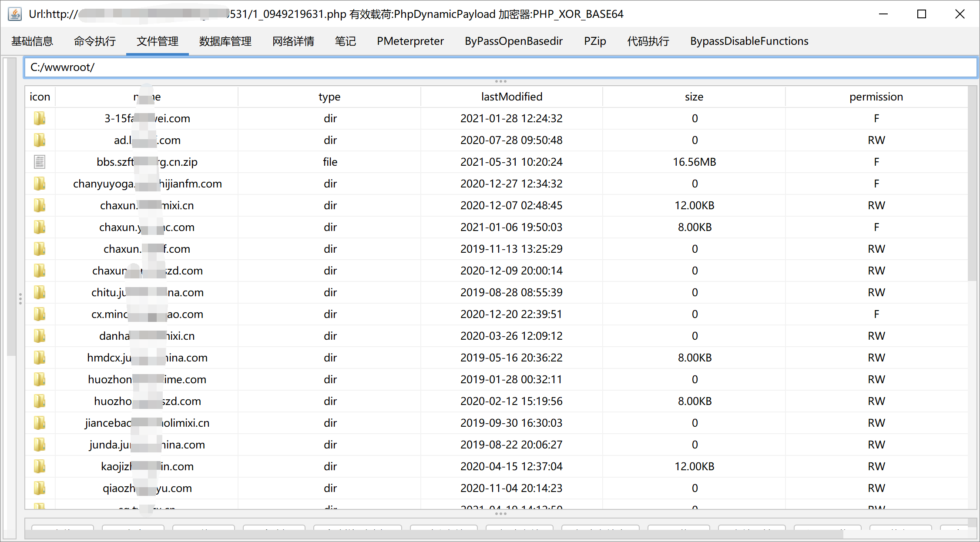
Task: Click the horizontal scrollbar below the buttons
Action: pos(435,534)
